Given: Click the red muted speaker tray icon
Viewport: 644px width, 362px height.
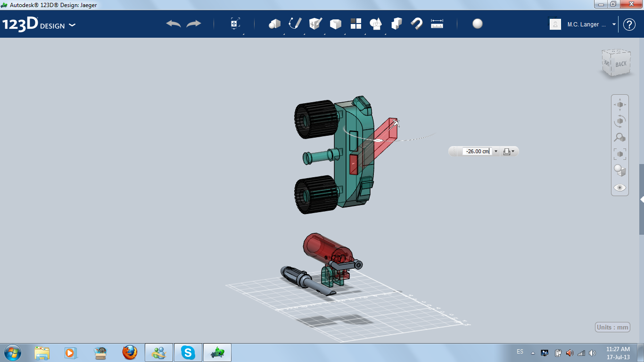Looking at the screenshot, I should coord(570,353).
